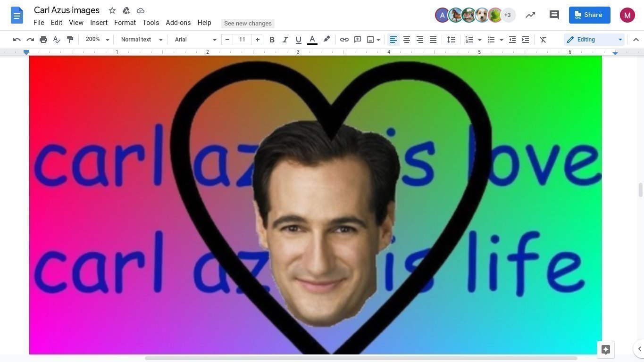Open the Add-ons menu
The height and width of the screenshot is (362, 644).
point(178,23)
